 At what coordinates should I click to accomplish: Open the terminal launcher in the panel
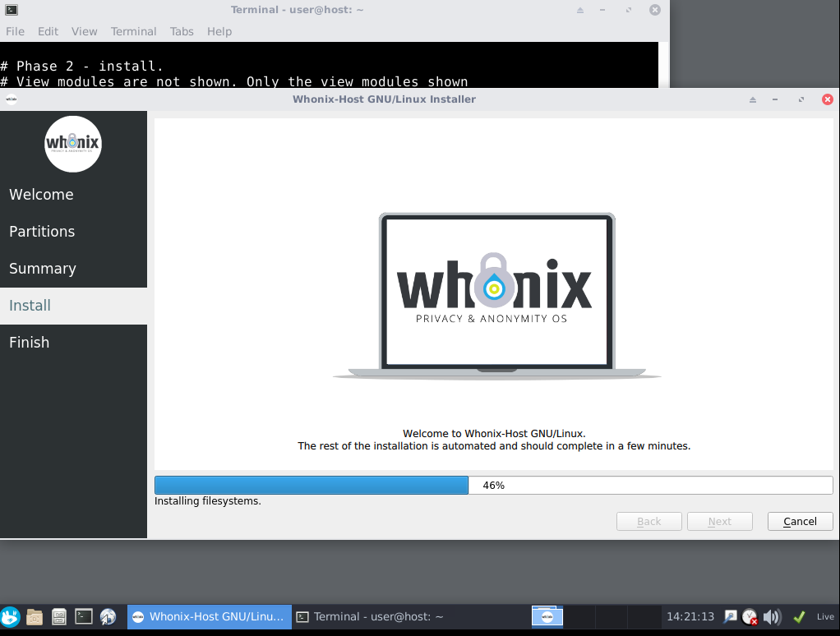83,616
